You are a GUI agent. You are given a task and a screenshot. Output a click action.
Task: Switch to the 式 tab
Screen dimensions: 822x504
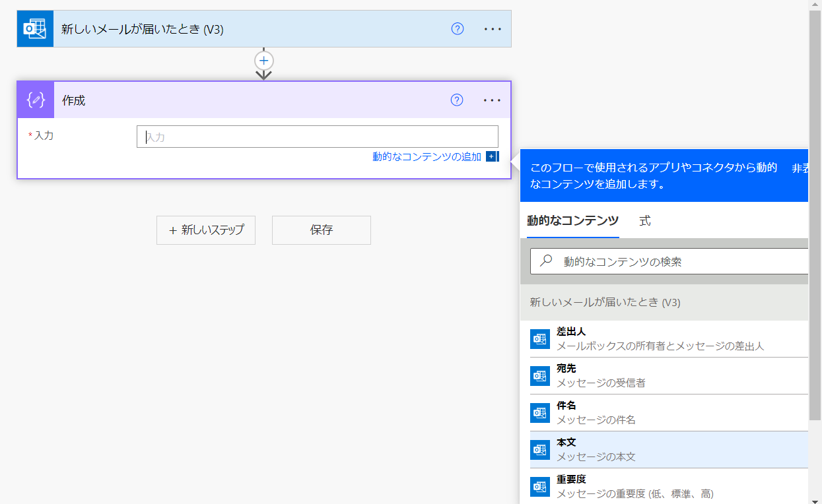tap(645, 221)
